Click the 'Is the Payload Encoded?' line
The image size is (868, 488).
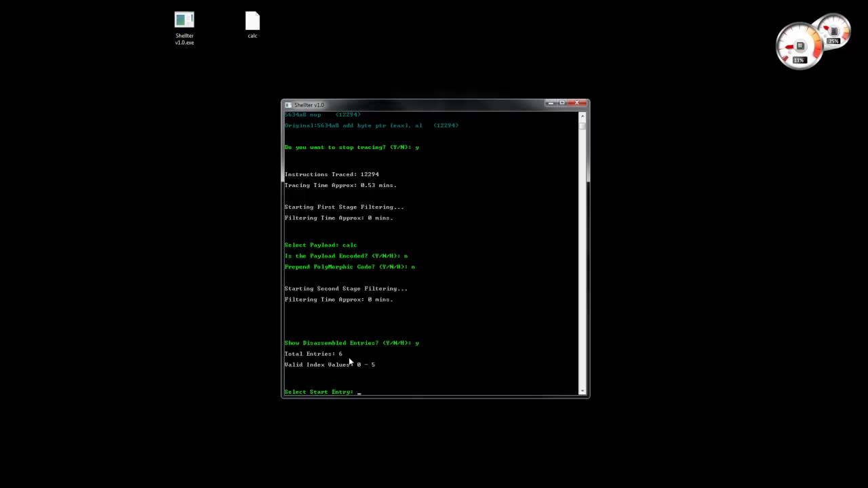pos(346,256)
